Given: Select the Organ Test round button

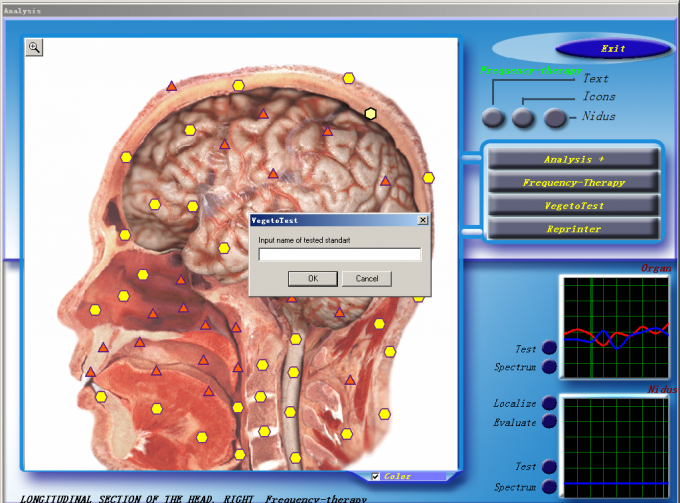Looking at the screenshot, I should point(549,347).
